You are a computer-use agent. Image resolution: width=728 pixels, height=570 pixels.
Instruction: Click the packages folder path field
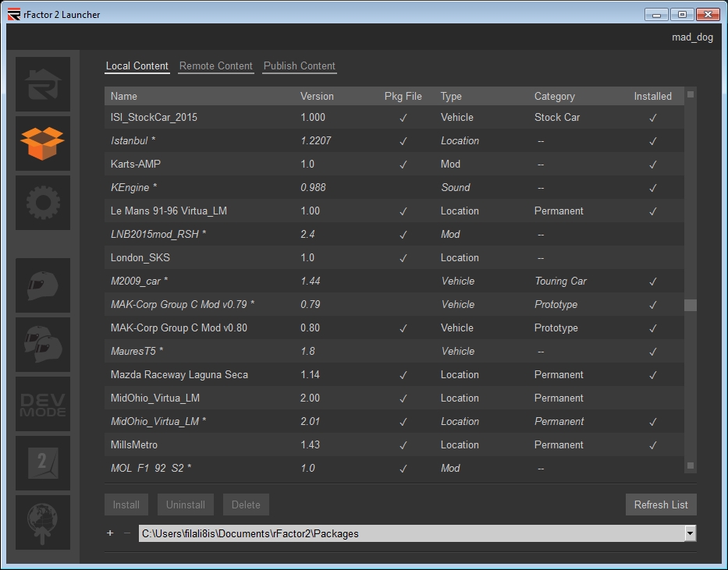(x=412, y=533)
